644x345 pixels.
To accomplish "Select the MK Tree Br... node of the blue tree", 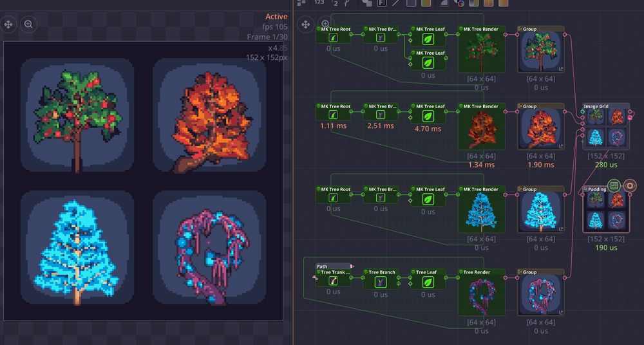I will pyautogui.click(x=381, y=194).
